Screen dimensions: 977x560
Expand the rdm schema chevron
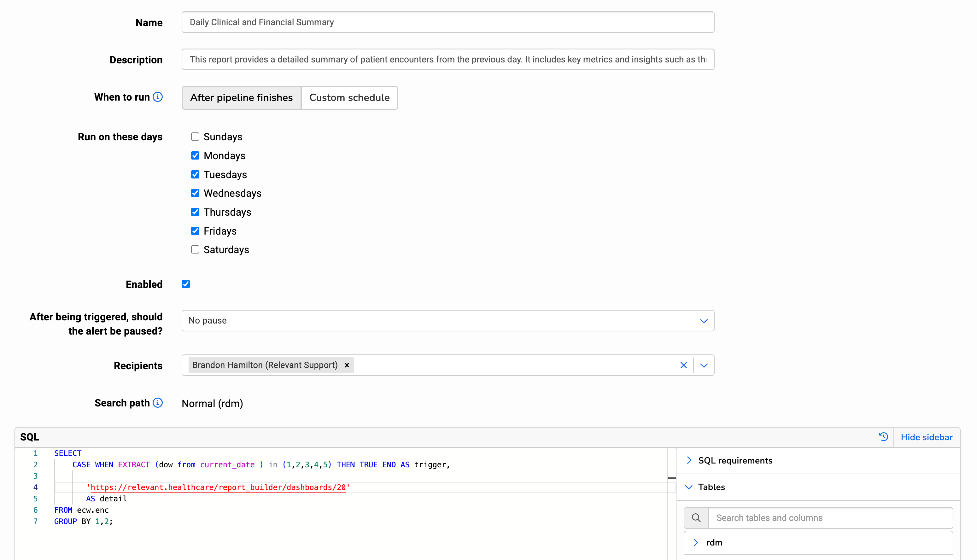[696, 542]
